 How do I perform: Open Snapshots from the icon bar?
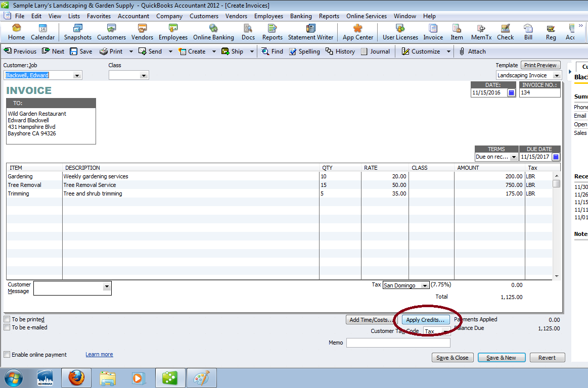pyautogui.click(x=78, y=32)
